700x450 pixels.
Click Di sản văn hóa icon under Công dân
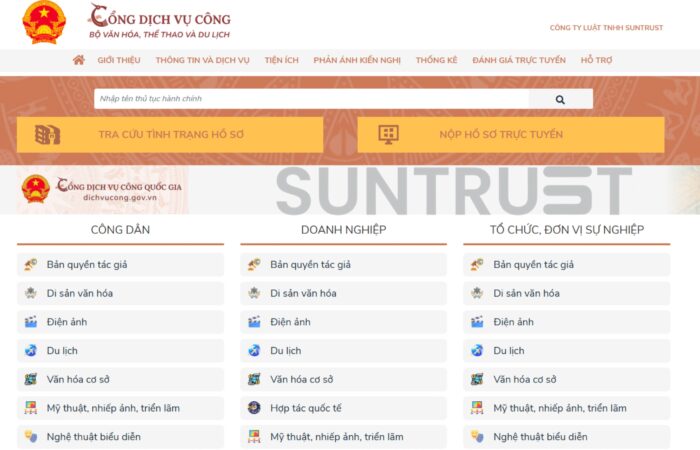(31, 293)
